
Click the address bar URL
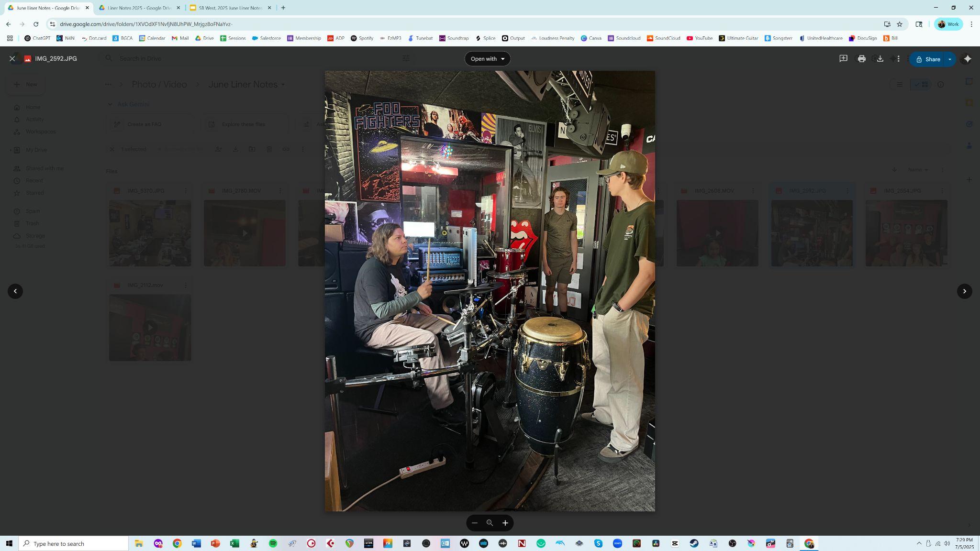(x=146, y=24)
